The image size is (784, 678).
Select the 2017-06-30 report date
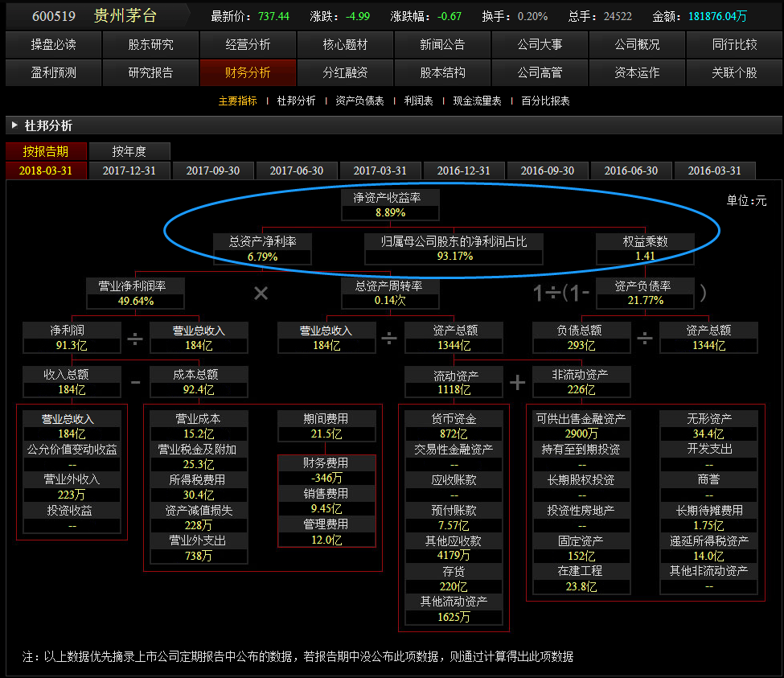(x=297, y=171)
